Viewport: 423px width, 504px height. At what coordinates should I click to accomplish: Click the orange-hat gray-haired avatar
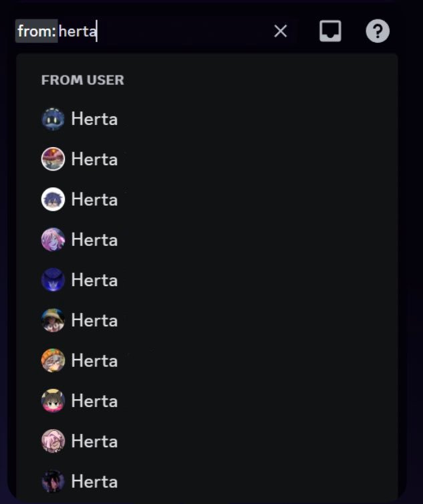point(53,360)
